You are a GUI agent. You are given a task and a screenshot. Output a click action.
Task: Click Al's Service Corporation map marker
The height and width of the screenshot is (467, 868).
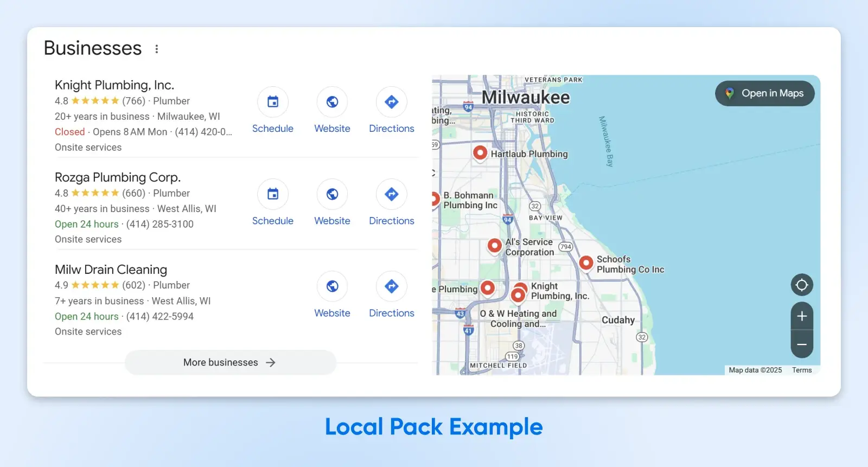pos(494,245)
